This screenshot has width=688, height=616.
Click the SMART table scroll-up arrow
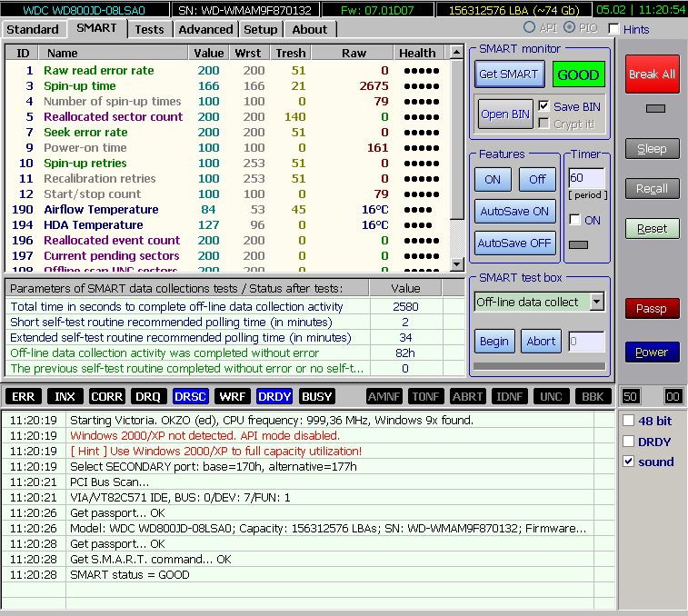click(457, 52)
